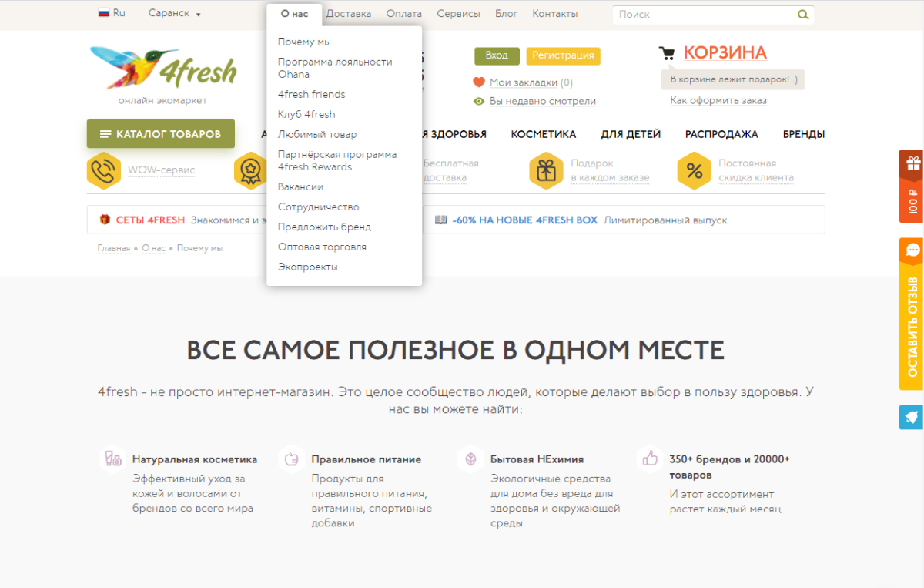Click the heart bookmarks icon
The image size is (924, 588).
point(479,82)
